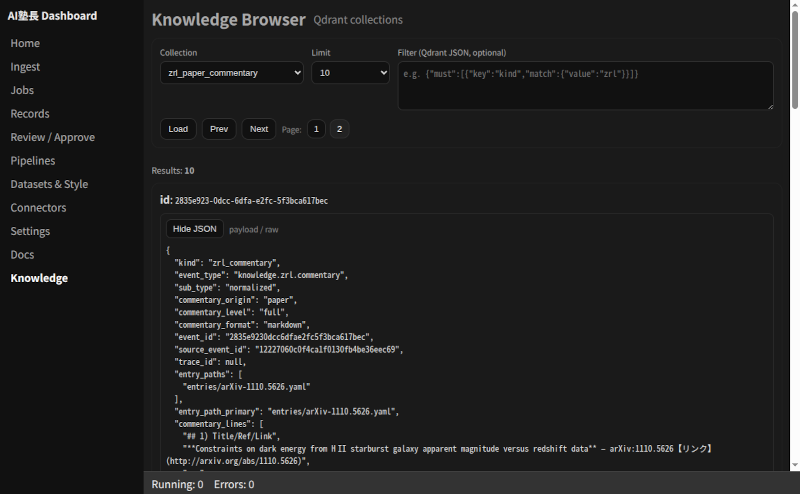Open Datasets & Style section

click(49, 184)
